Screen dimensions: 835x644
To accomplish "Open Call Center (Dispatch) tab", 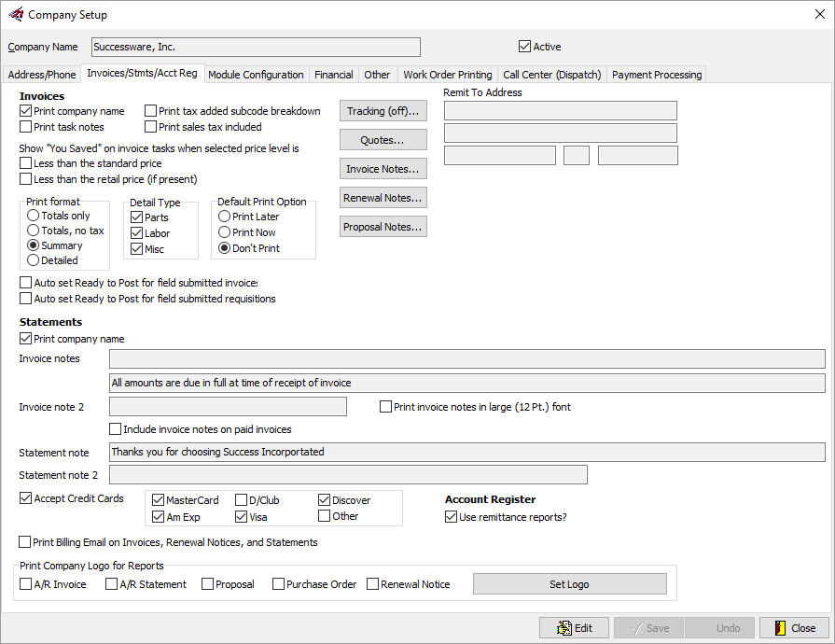I will click(551, 75).
